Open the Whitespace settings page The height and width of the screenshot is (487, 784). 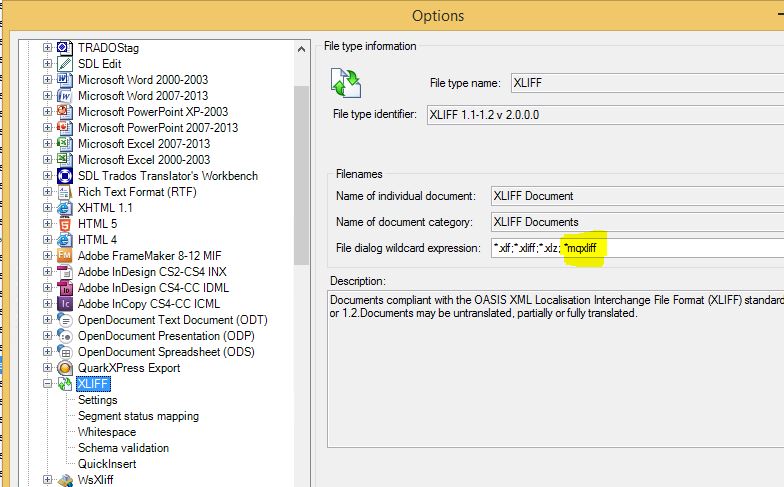pyautogui.click(x=107, y=432)
